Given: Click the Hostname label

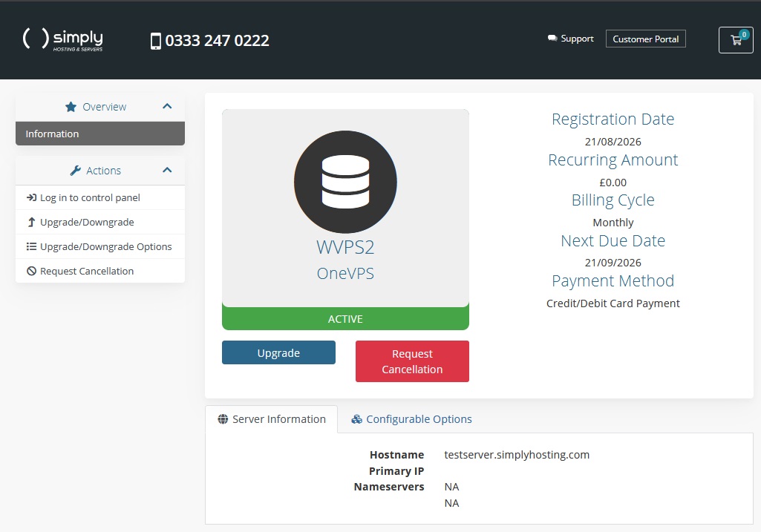Looking at the screenshot, I should pyautogui.click(x=397, y=455).
